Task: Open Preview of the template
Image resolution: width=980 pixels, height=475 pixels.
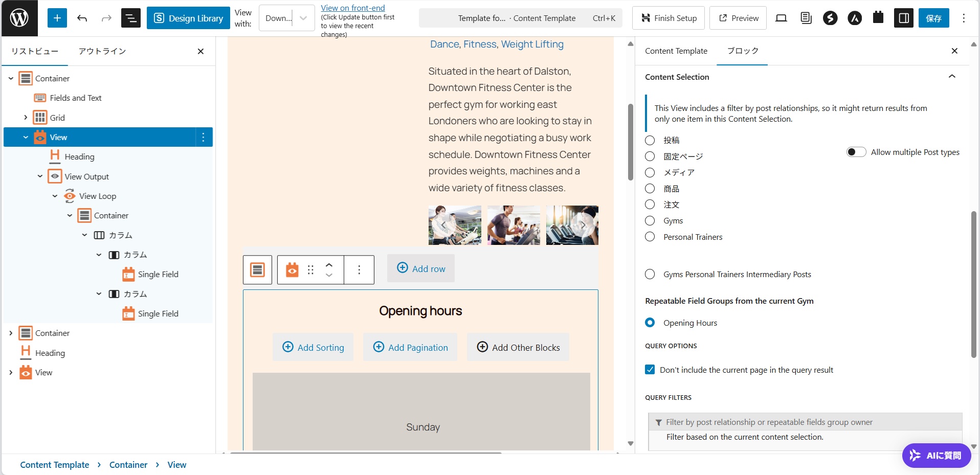Action: click(738, 18)
